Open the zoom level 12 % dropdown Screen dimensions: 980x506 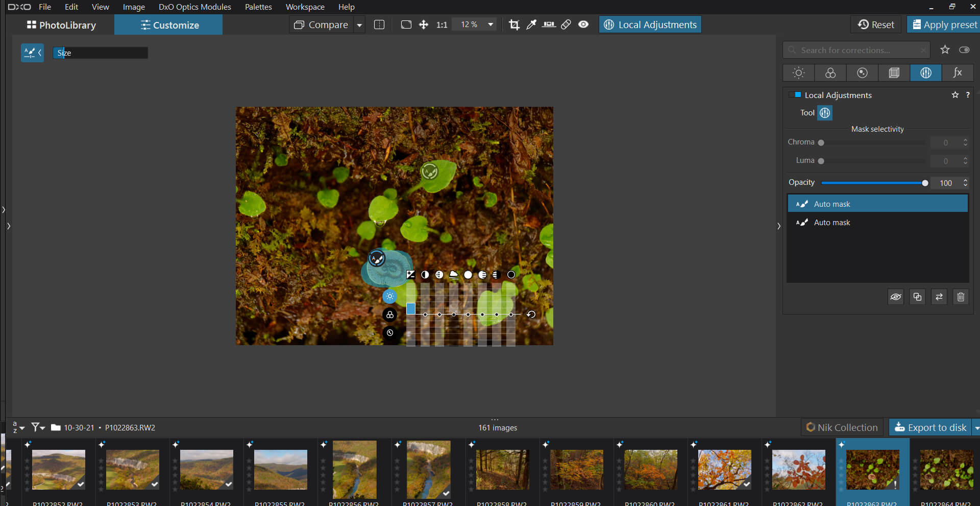coord(491,25)
